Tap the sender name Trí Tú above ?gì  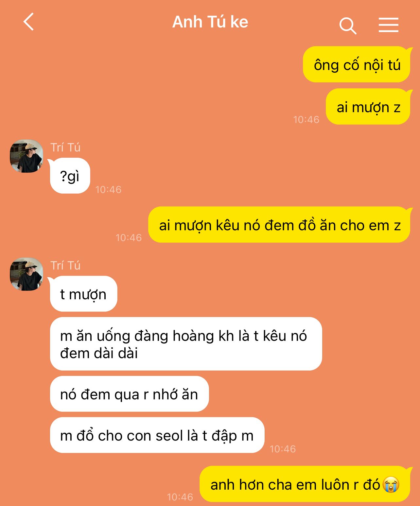point(65,148)
